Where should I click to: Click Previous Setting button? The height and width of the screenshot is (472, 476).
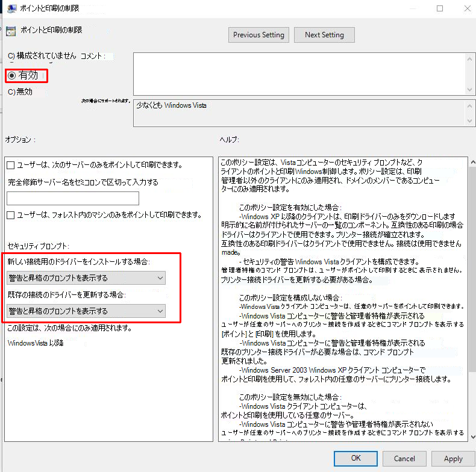[x=258, y=35]
